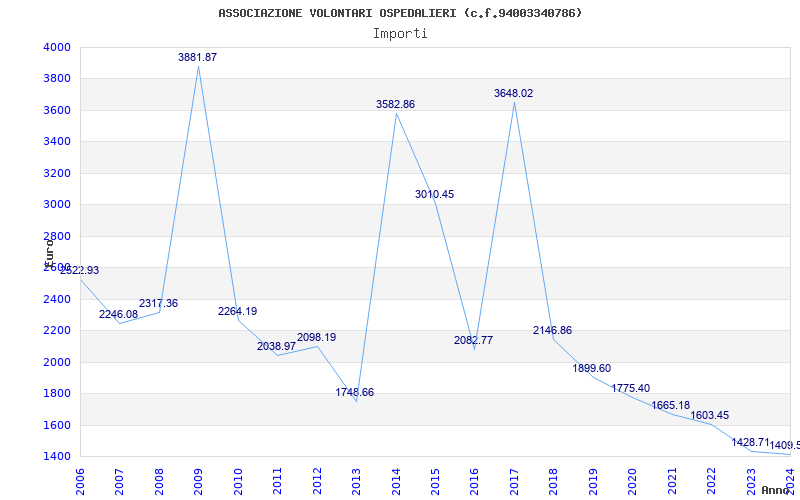Image resolution: width=800 pixels, height=500 pixels.
Task: Click the 1428.71 data label
Action: pos(750,442)
